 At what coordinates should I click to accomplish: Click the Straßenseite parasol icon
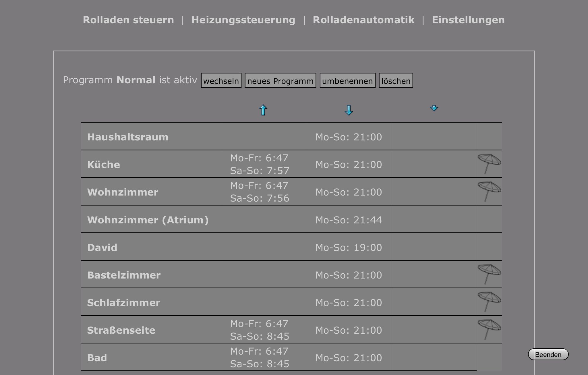click(489, 330)
